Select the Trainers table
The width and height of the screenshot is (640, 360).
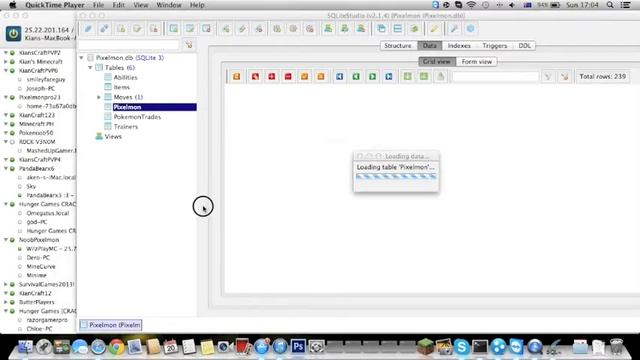point(126,127)
